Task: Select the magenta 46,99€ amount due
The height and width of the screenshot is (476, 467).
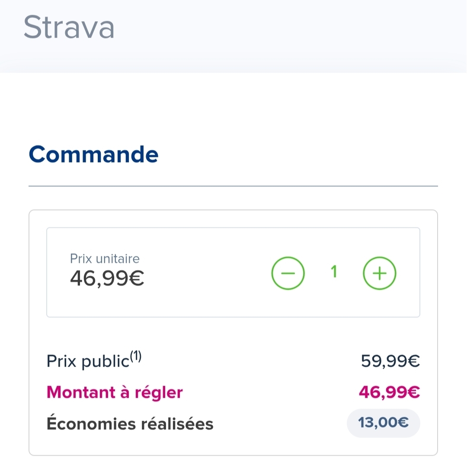Action: click(389, 393)
